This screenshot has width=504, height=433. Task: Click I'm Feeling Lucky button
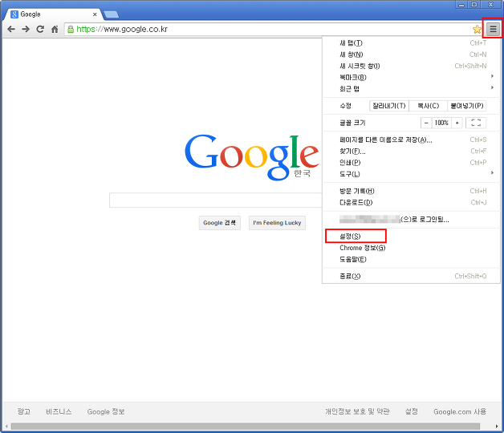pos(277,223)
